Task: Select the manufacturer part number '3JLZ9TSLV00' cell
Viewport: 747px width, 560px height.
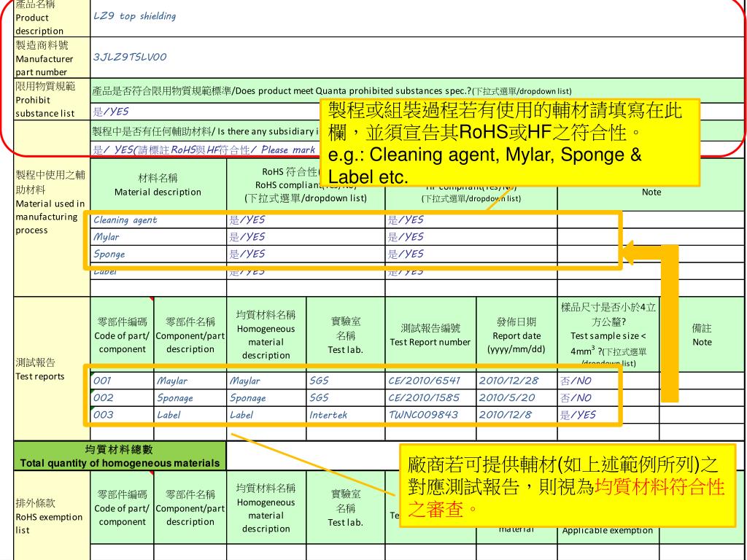Action: 417,58
